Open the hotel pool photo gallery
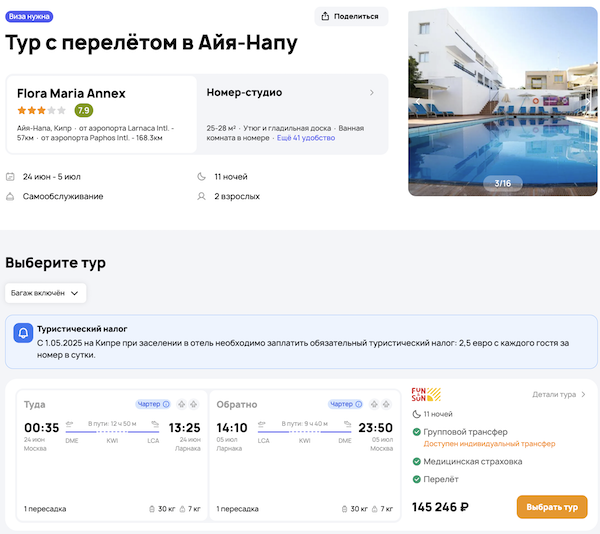 502,100
